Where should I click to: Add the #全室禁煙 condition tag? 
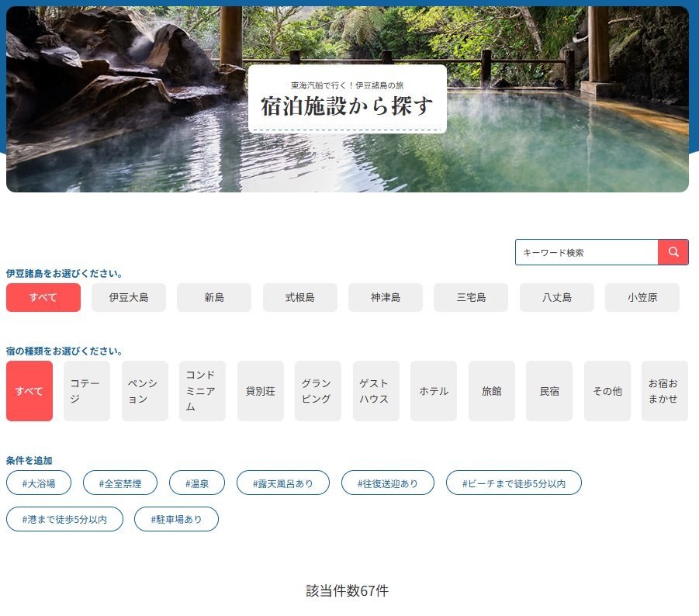pos(120,483)
